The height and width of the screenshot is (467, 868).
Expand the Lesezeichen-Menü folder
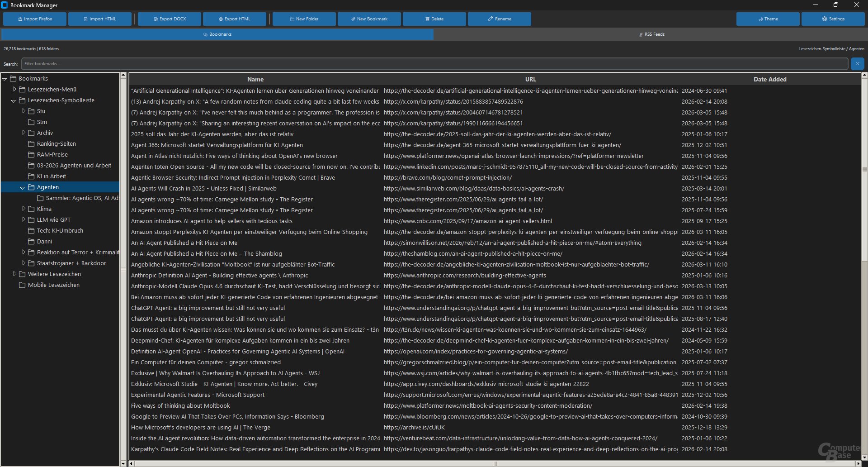pyautogui.click(x=14, y=90)
